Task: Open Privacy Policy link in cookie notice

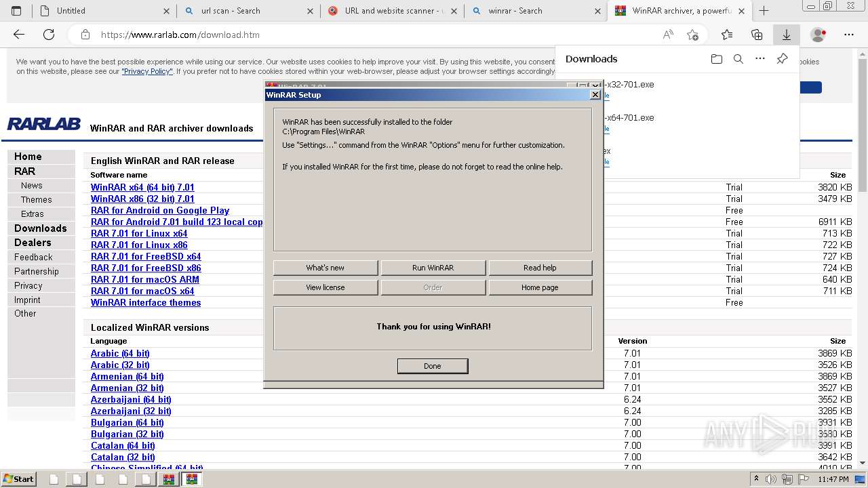Action: [147, 71]
